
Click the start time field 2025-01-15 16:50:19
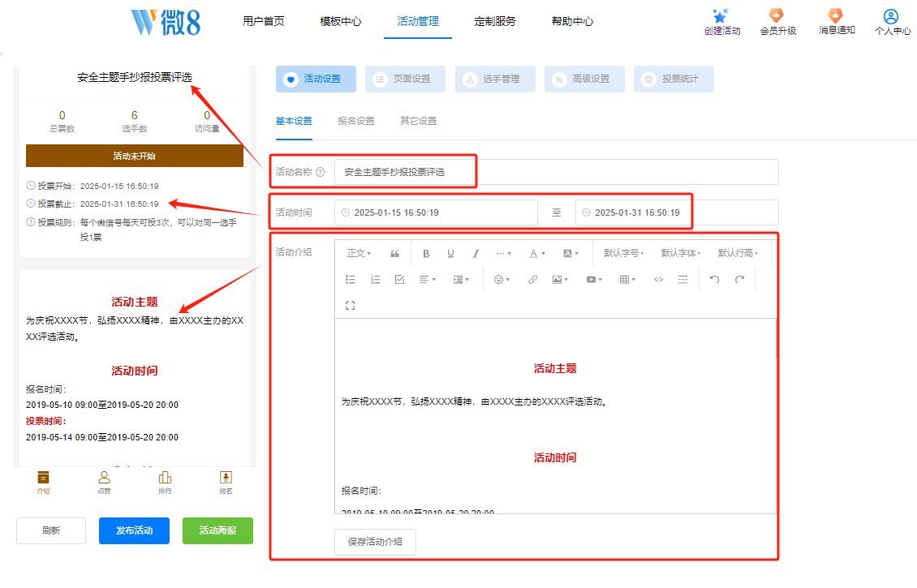pyautogui.click(x=436, y=212)
